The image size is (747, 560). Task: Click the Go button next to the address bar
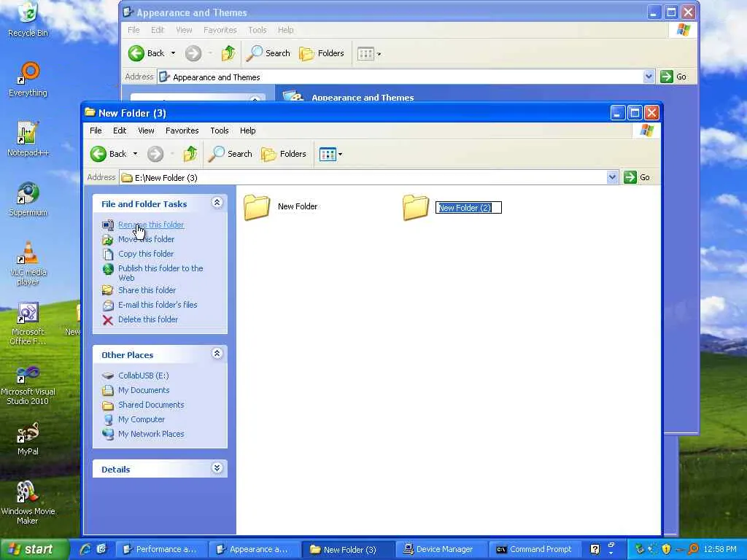tap(638, 177)
